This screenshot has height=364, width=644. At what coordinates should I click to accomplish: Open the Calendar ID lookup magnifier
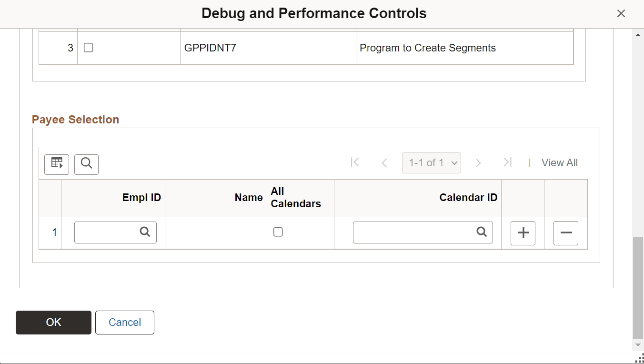481,232
